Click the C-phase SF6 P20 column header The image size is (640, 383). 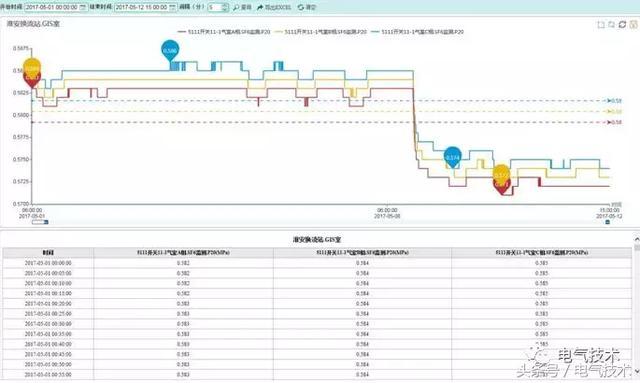click(x=542, y=253)
